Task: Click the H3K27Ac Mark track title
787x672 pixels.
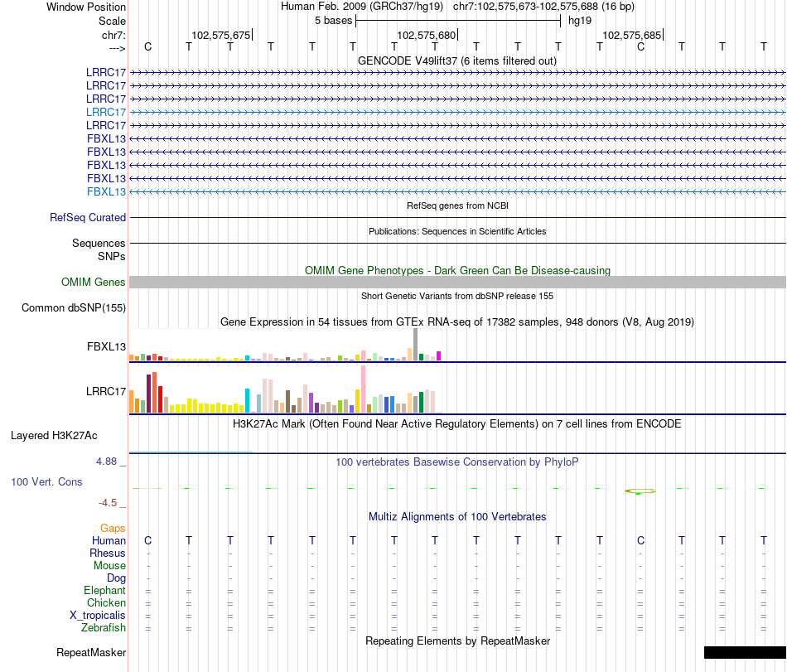Action: (457, 424)
